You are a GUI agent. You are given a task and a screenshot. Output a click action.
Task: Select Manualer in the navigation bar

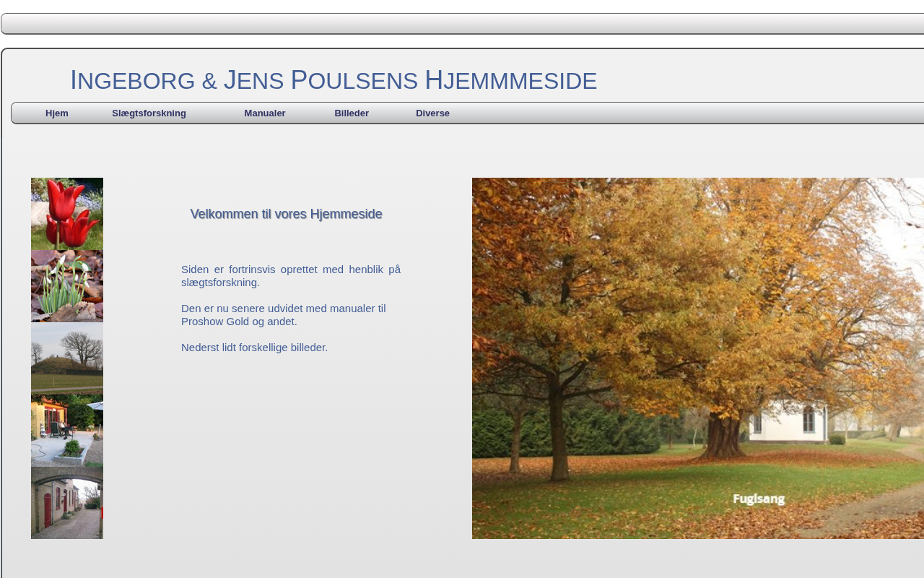click(x=265, y=113)
